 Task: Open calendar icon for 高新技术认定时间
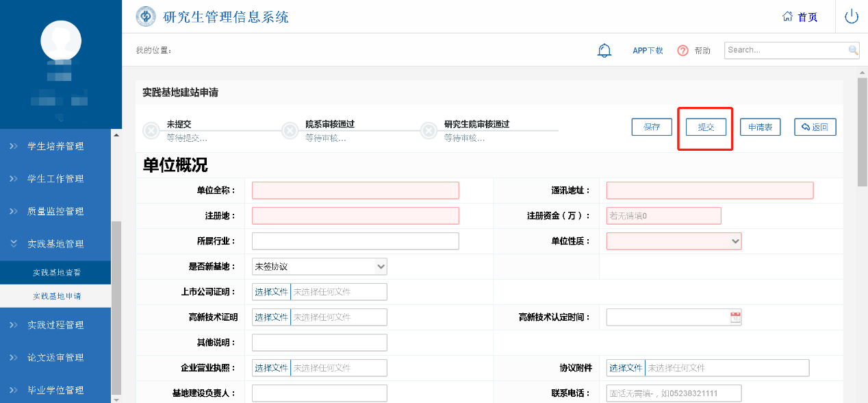[736, 317]
